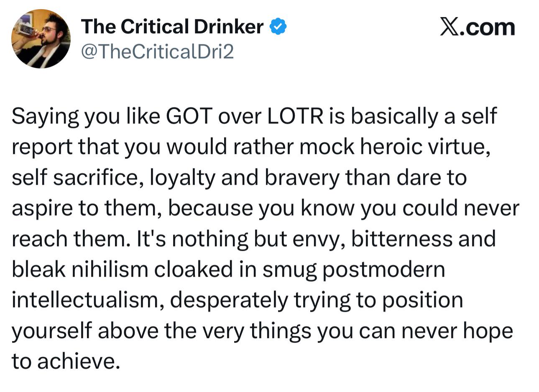Click the @TheCriticalDri2 handle
Screen dimensions: 539x392
point(157,51)
